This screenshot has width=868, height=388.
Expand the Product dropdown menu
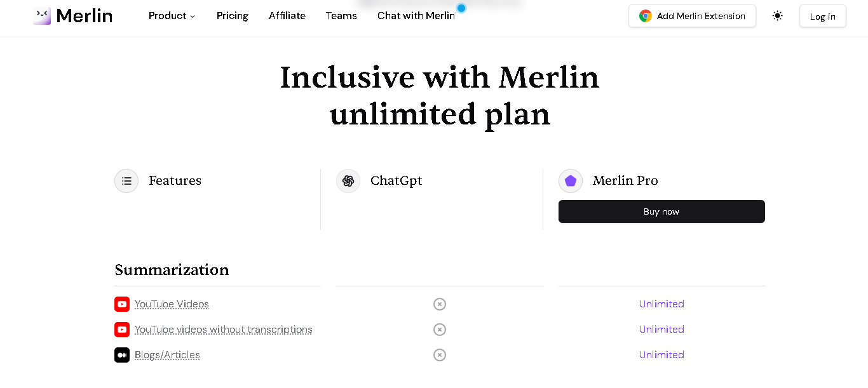[172, 16]
